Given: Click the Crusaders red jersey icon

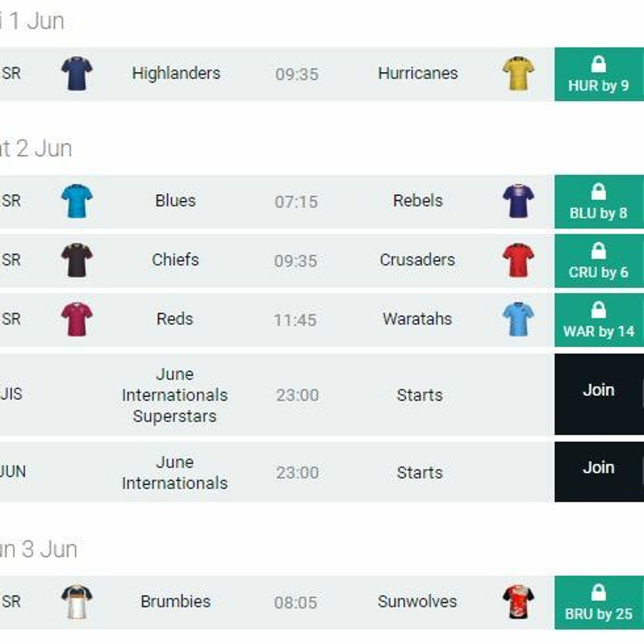Looking at the screenshot, I should pyautogui.click(x=518, y=260).
